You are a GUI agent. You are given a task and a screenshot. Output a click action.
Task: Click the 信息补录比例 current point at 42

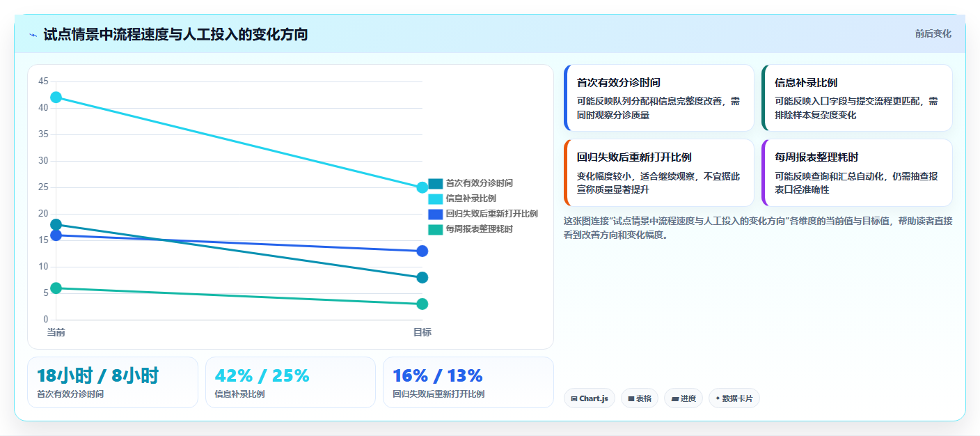(x=56, y=98)
